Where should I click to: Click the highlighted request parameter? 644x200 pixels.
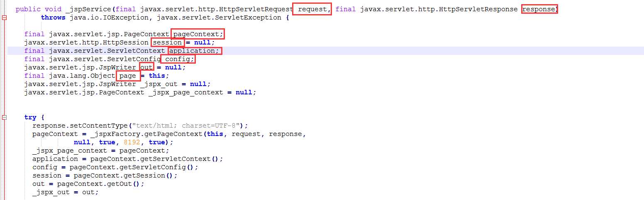[x=312, y=9]
